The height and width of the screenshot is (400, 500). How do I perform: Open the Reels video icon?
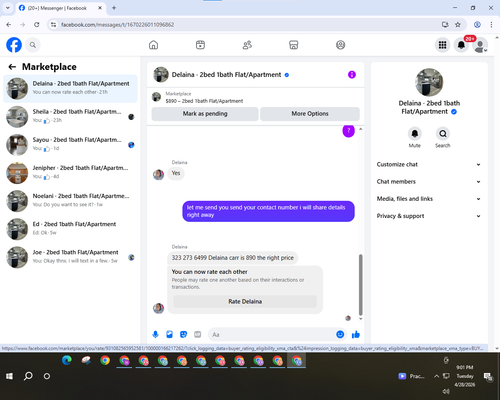pos(200,45)
